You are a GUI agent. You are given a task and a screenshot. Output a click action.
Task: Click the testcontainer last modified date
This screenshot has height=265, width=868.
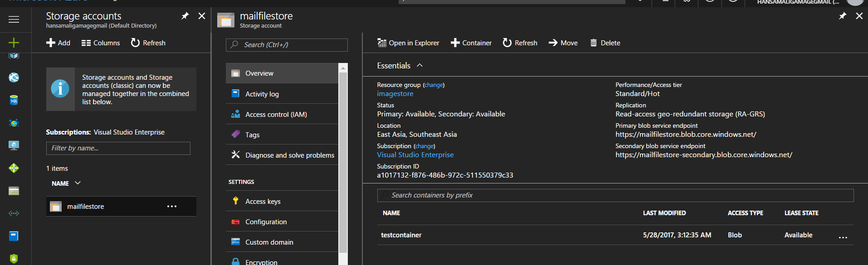[677, 235]
